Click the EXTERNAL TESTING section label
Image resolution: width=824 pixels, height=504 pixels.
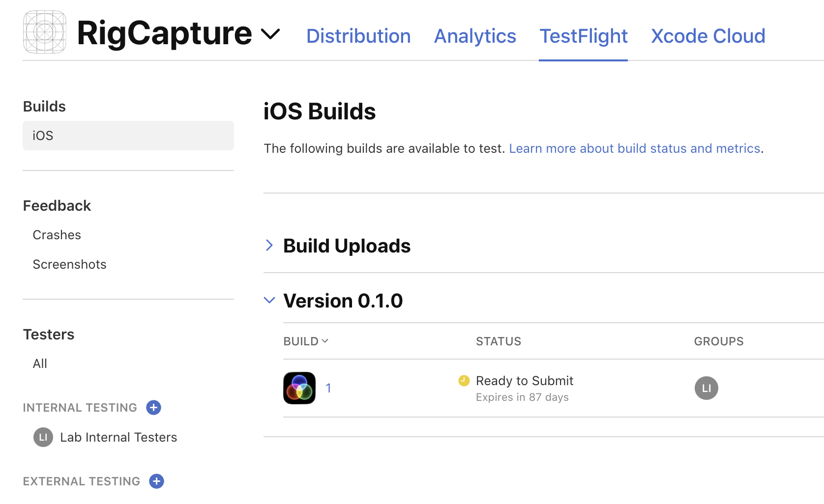click(82, 481)
